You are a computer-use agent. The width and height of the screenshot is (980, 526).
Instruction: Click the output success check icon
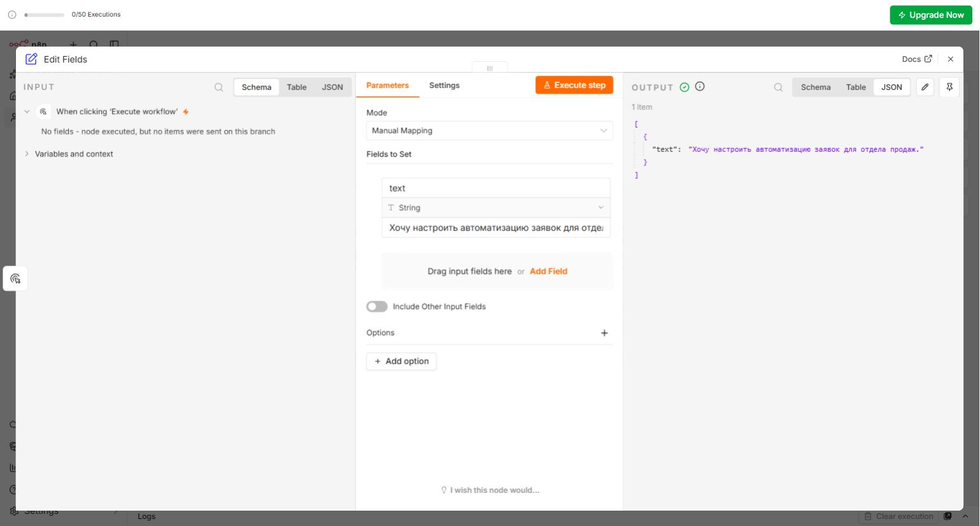[684, 87]
